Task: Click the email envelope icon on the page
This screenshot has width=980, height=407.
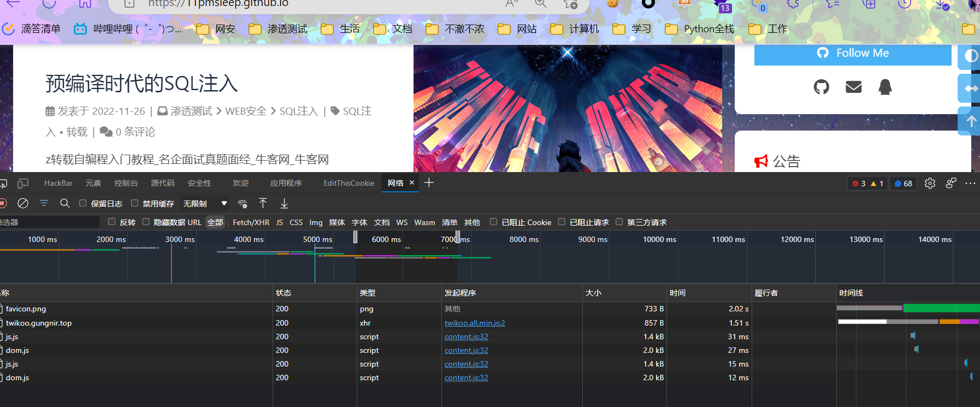Action: click(x=853, y=87)
